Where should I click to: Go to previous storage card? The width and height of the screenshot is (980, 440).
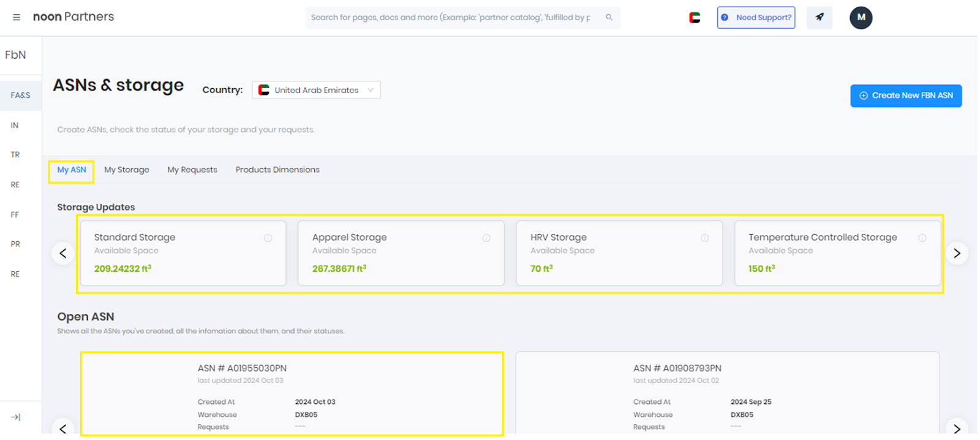click(63, 253)
